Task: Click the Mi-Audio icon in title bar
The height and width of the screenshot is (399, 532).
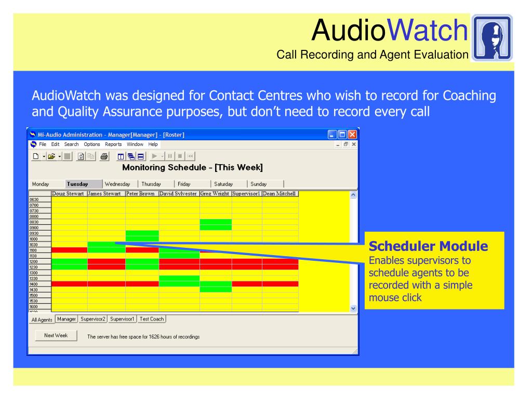Action: 33,135
